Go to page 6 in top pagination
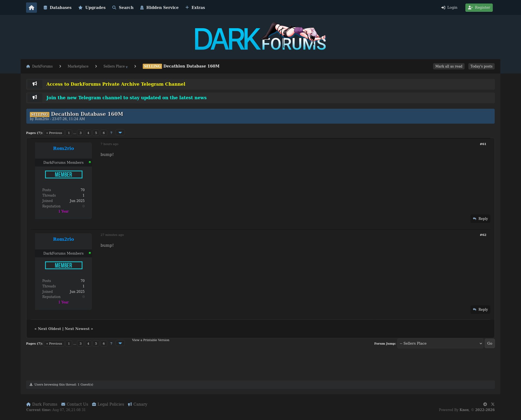 [104, 133]
